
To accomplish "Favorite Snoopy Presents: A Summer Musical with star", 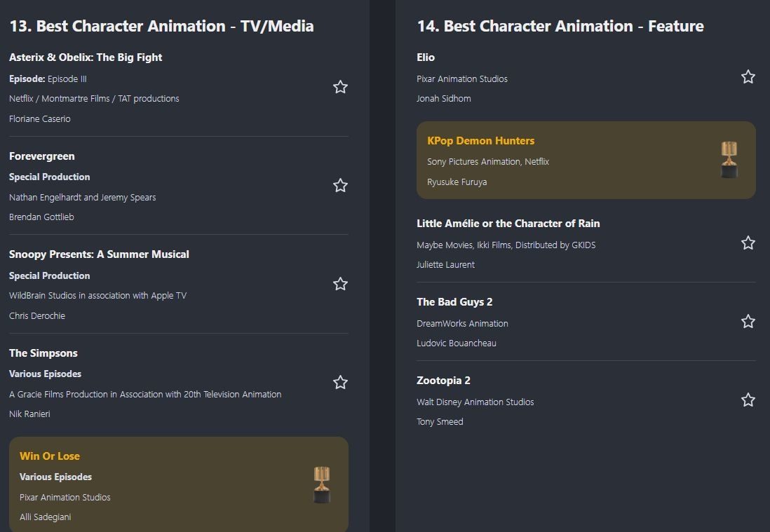I will click(x=340, y=284).
